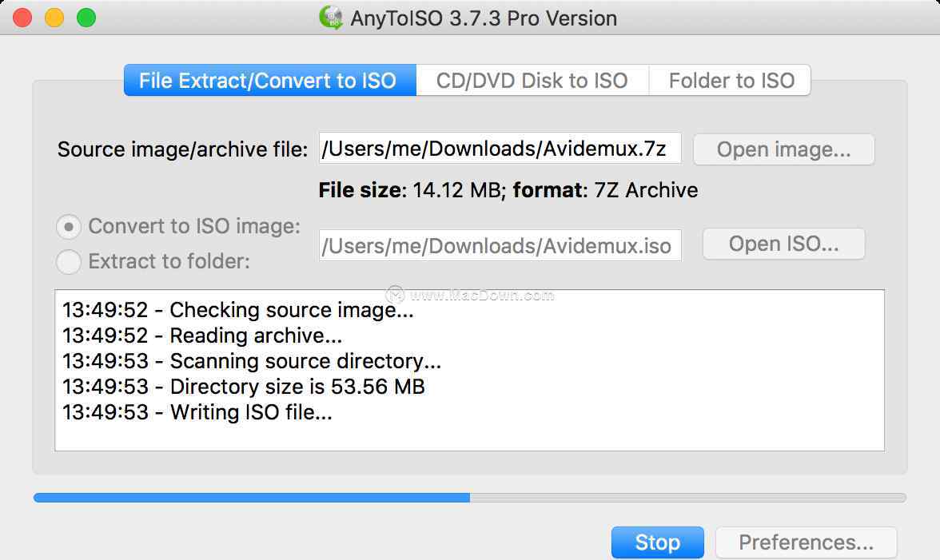Click the AnyToISO app icon in title bar
This screenshot has height=560, width=940.
point(331,18)
